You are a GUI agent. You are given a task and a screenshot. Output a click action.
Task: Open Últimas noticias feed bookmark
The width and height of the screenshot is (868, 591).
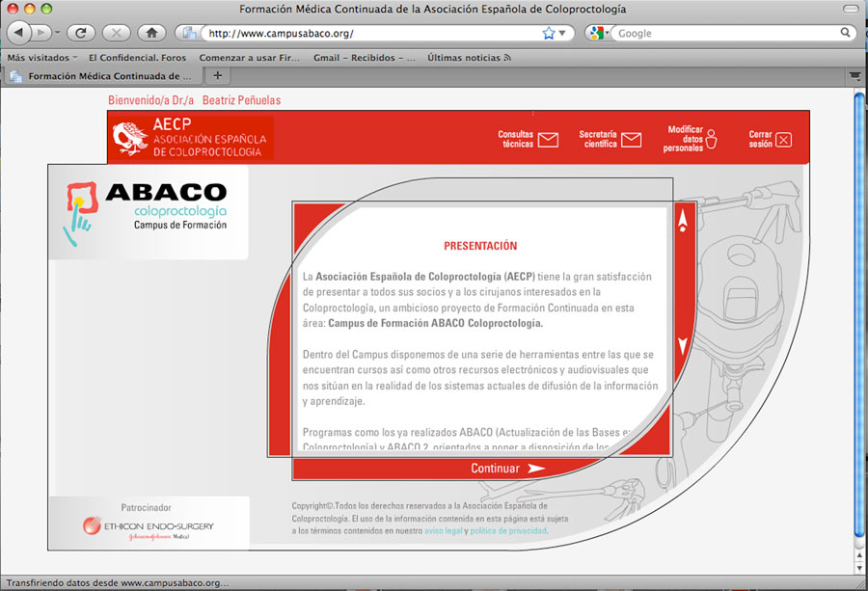click(469, 58)
